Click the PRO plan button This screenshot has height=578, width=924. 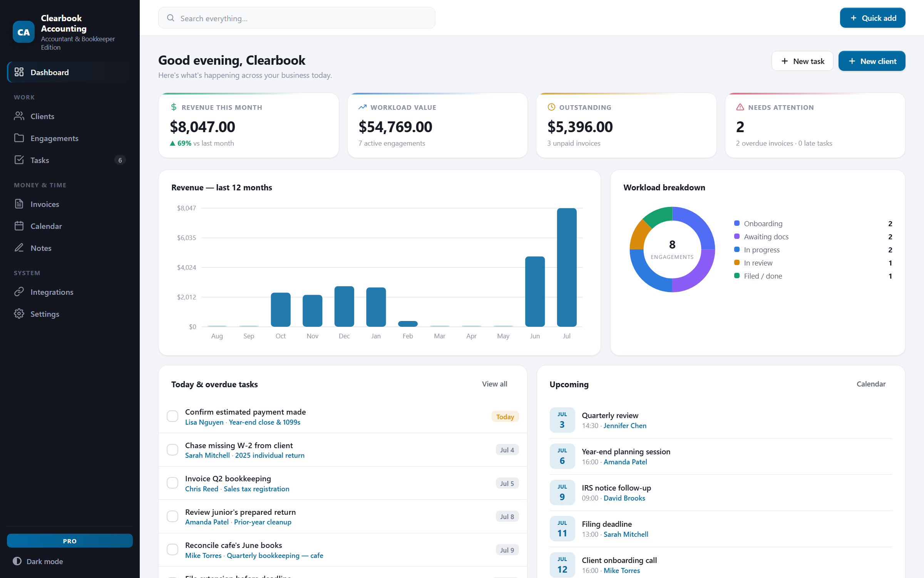click(x=70, y=541)
